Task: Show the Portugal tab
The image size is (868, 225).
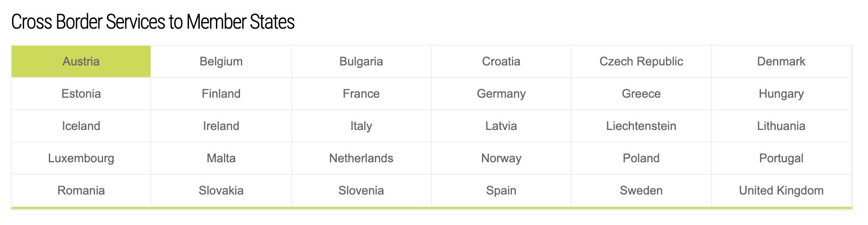Action: (781, 158)
